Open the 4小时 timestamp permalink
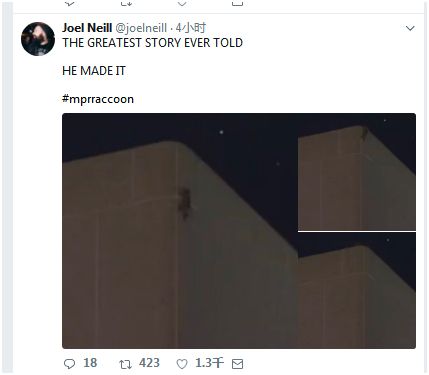Screen dimensions: 429x375 point(191,28)
